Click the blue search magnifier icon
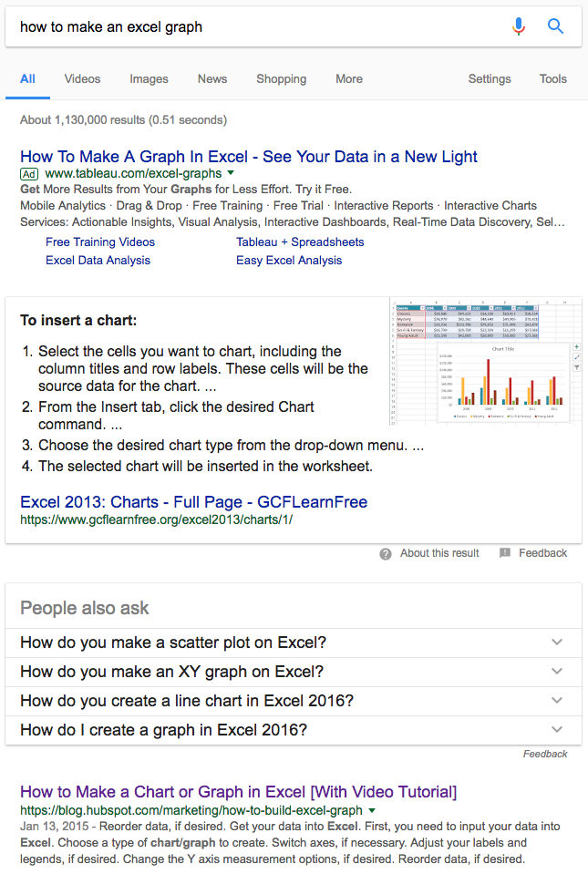Screen dimensions: 588x874 (555, 26)
